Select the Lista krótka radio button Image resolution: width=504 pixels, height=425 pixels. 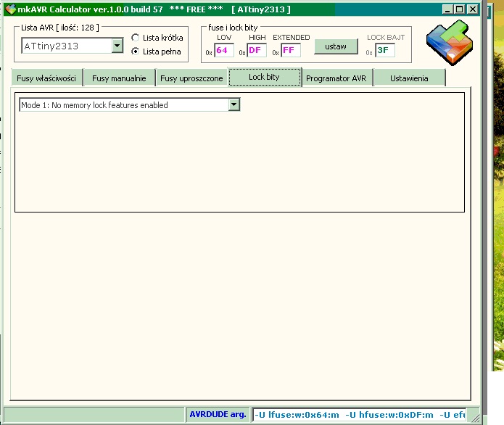(x=136, y=38)
